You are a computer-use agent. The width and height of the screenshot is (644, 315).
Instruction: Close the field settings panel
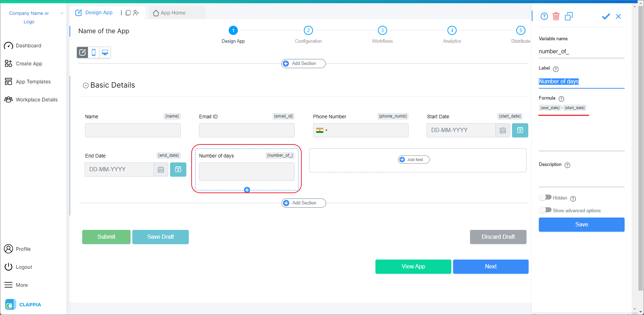[x=618, y=16]
